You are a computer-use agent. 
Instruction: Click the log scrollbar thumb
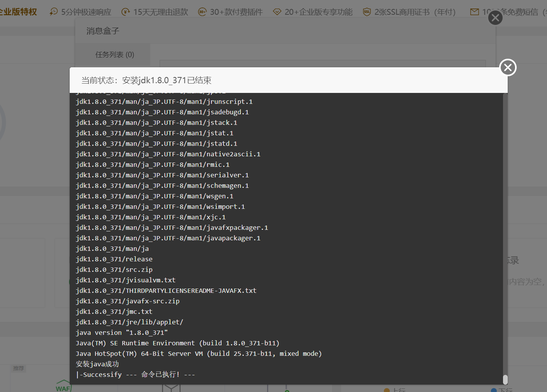[505, 379]
